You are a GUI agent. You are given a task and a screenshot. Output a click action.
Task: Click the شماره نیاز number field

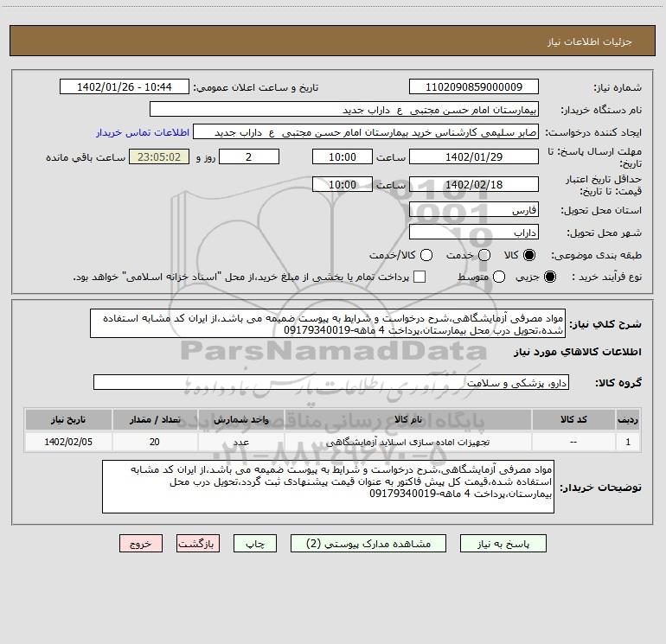[474, 86]
